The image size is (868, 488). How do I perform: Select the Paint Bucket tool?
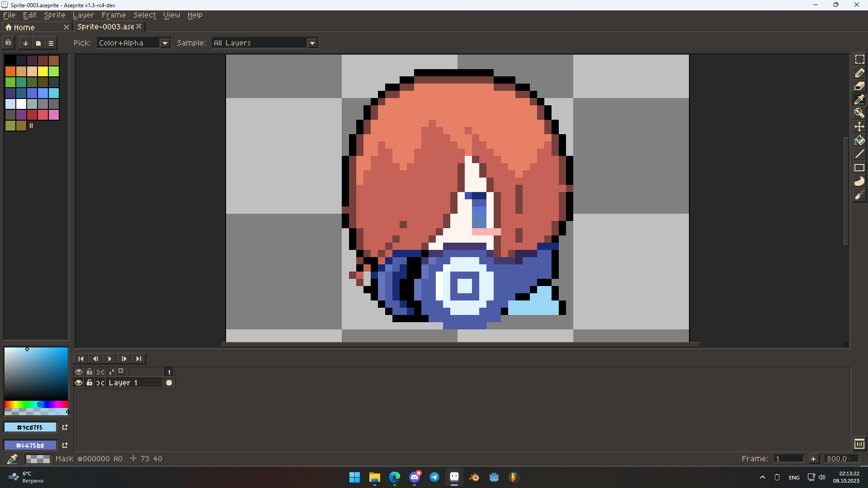pyautogui.click(x=859, y=141)
